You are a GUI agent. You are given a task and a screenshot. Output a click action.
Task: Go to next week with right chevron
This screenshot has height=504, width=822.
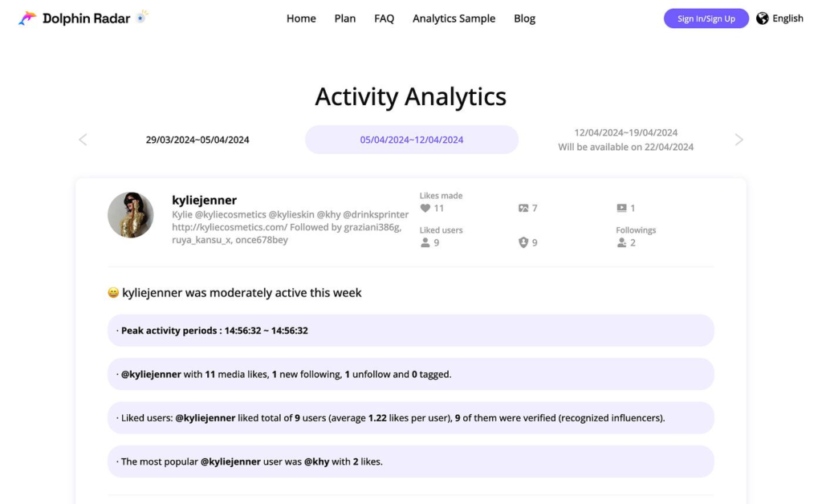coord(739,140)
